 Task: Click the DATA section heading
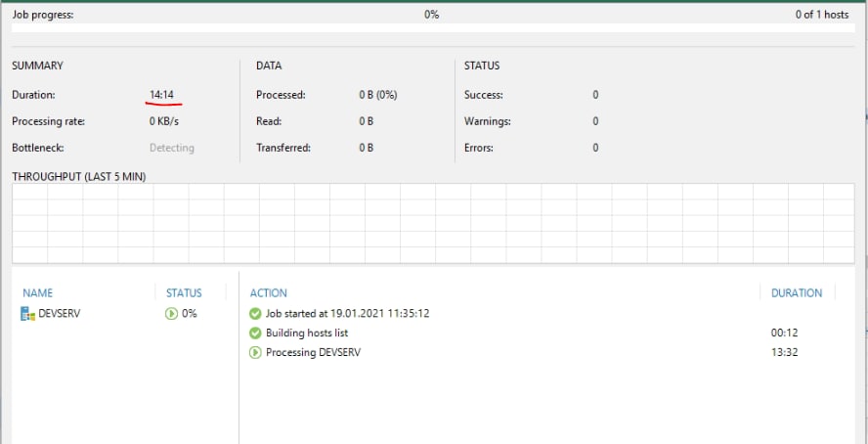[x=269, y=66]
